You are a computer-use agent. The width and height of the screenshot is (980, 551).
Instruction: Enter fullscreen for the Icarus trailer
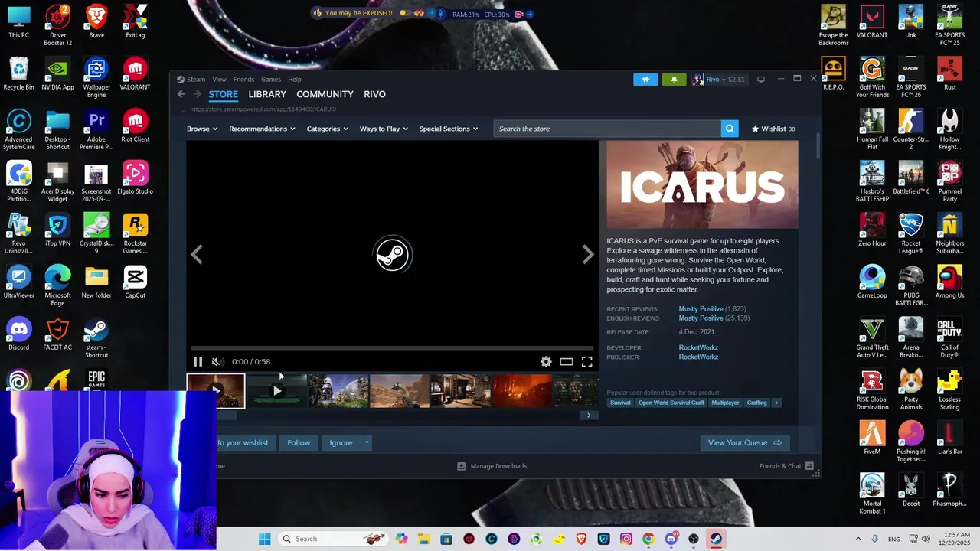tap(586, 362)
